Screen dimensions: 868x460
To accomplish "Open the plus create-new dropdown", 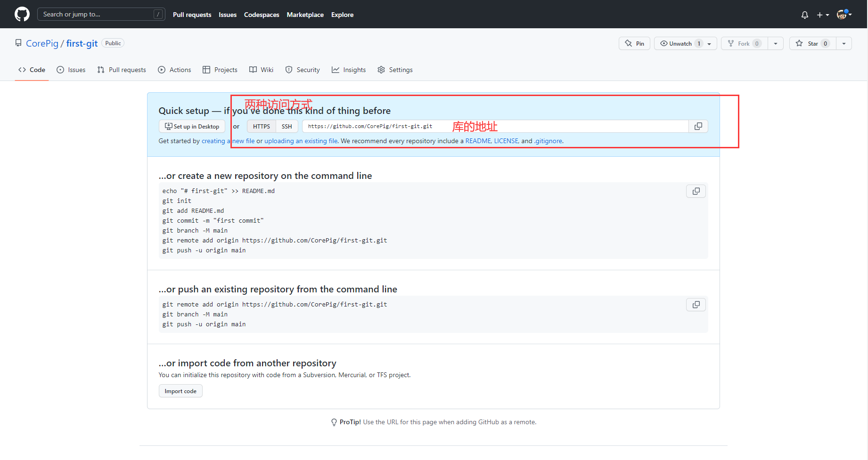I will pos(823,15).
